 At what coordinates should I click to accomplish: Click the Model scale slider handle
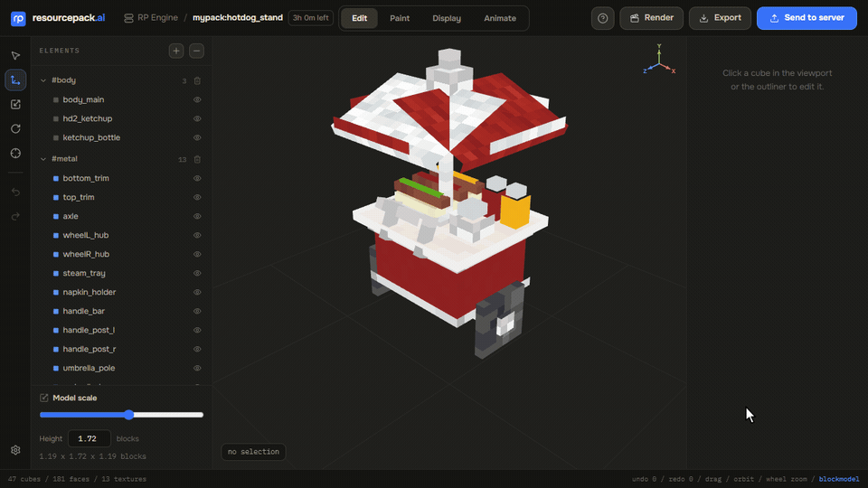click(129, 415)
